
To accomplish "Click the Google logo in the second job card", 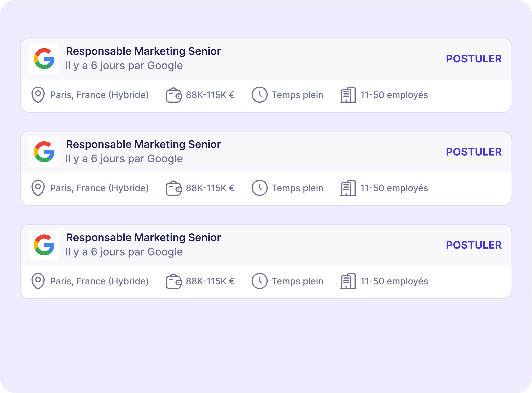I will click(x=44, y=152).
